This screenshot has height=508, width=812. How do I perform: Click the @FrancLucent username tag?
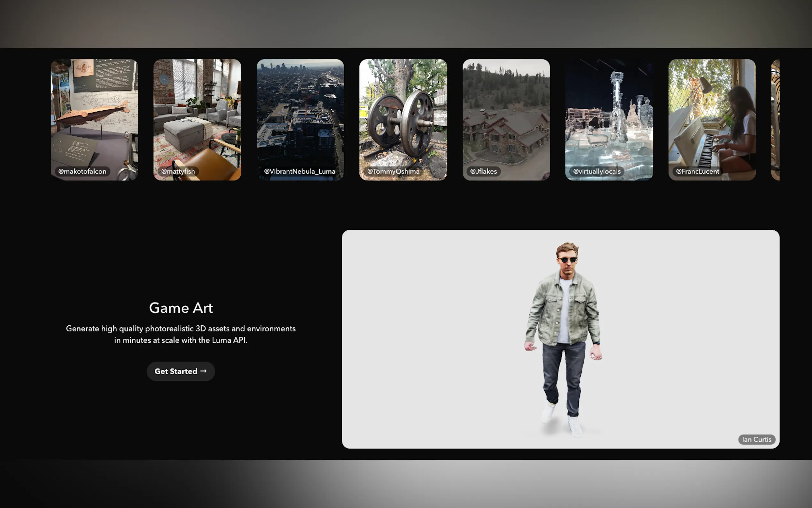coord(697,171)
